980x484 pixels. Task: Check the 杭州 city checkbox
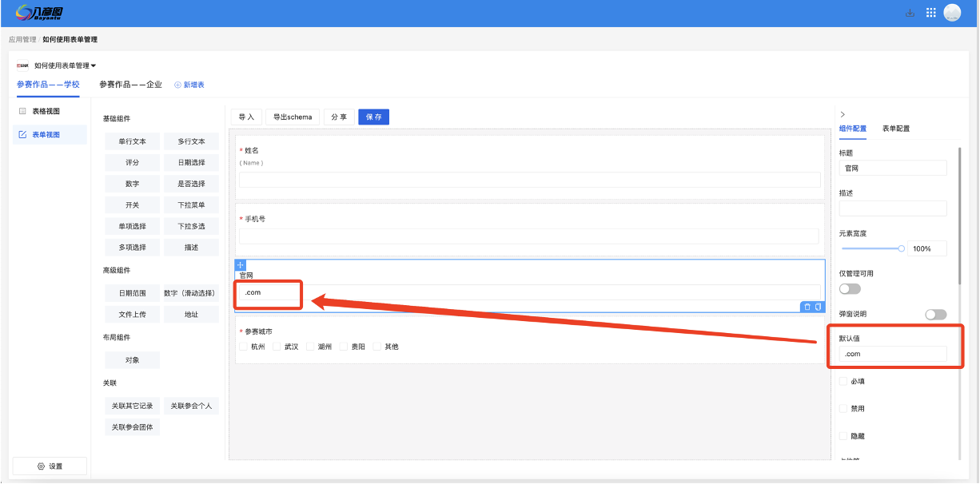click(243, 347)
